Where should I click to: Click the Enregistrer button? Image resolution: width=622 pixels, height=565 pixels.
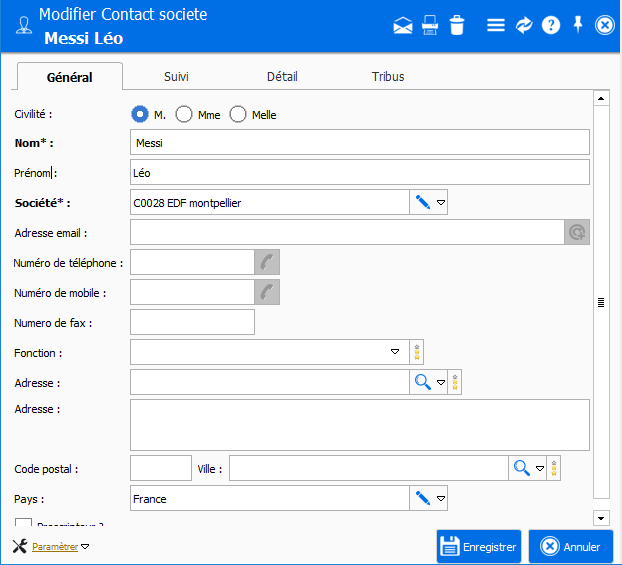point(479,547)
